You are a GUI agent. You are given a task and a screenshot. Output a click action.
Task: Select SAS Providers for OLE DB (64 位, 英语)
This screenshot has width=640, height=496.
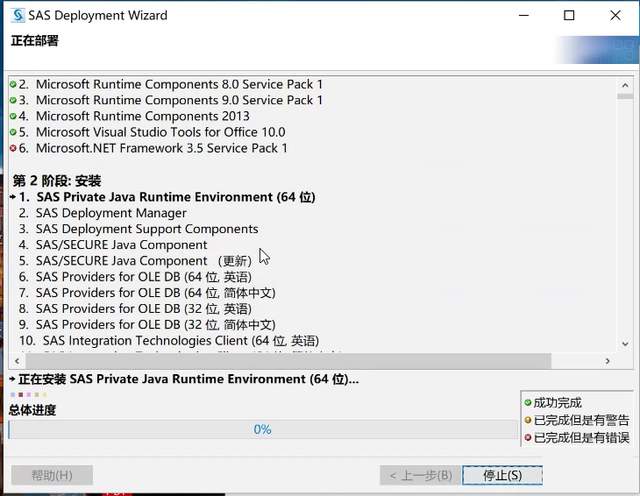tap(144, 277)
